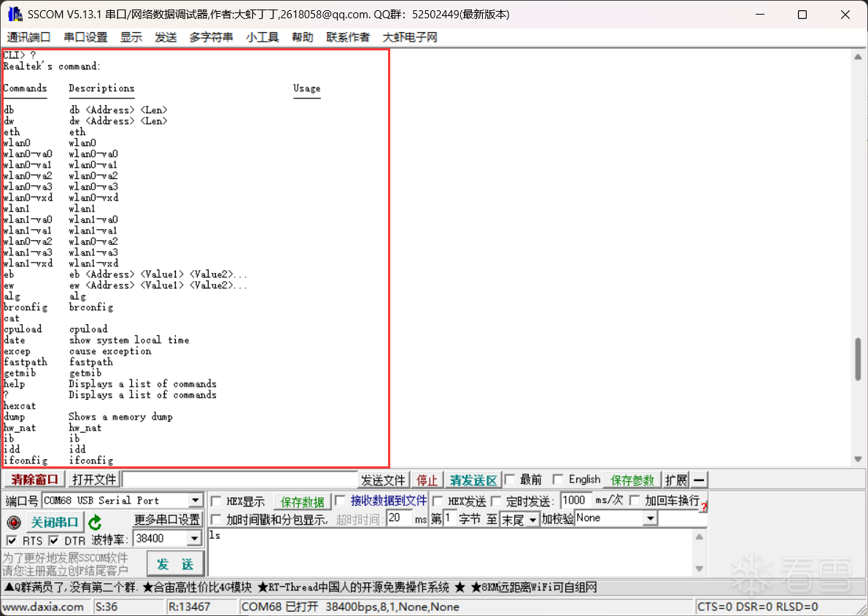Open the 联系作者 menu
The image size is (868, 616).
[348, 37]
